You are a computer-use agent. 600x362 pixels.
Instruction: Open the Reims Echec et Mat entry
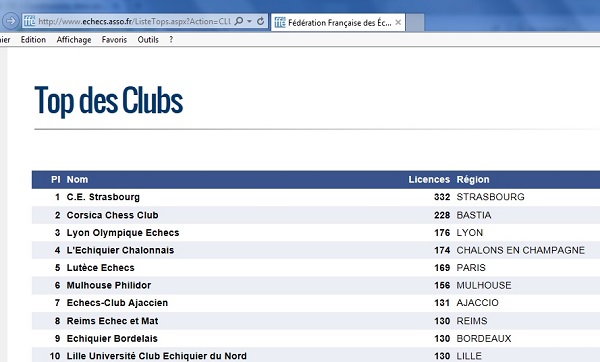pyautogui.click(x=112, y=321)
